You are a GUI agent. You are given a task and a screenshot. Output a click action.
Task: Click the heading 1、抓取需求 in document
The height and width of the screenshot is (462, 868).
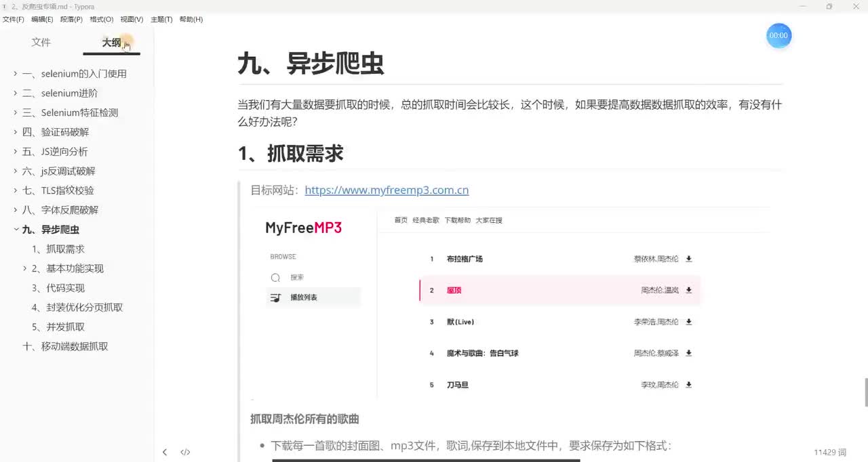pos(290,153)
